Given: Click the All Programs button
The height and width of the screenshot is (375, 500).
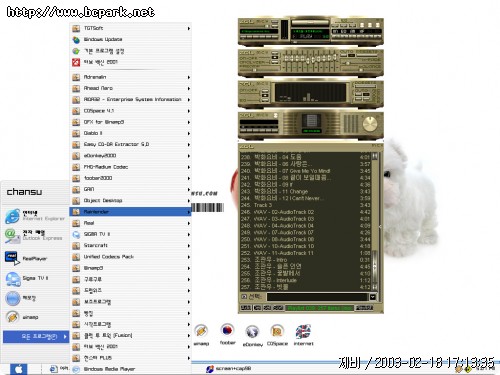Looking at the screenshot, I should 35,337.
